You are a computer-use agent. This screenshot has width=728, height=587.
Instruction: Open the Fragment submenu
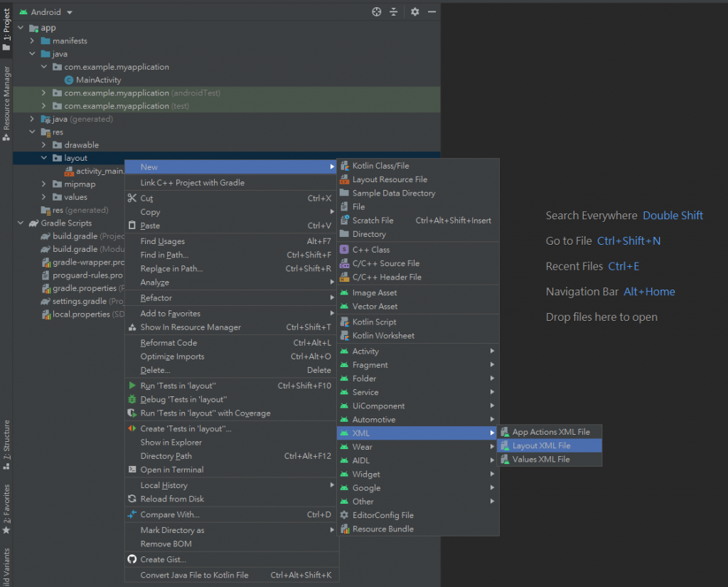click(418, 365)
